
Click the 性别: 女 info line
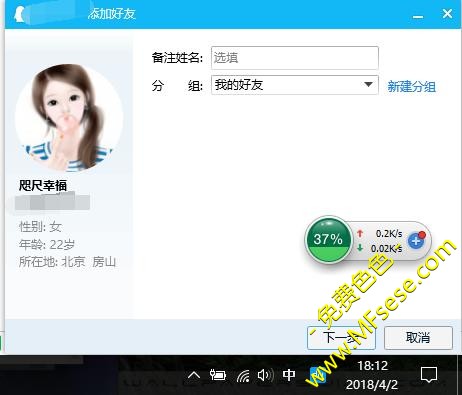[x=40, y=227]
